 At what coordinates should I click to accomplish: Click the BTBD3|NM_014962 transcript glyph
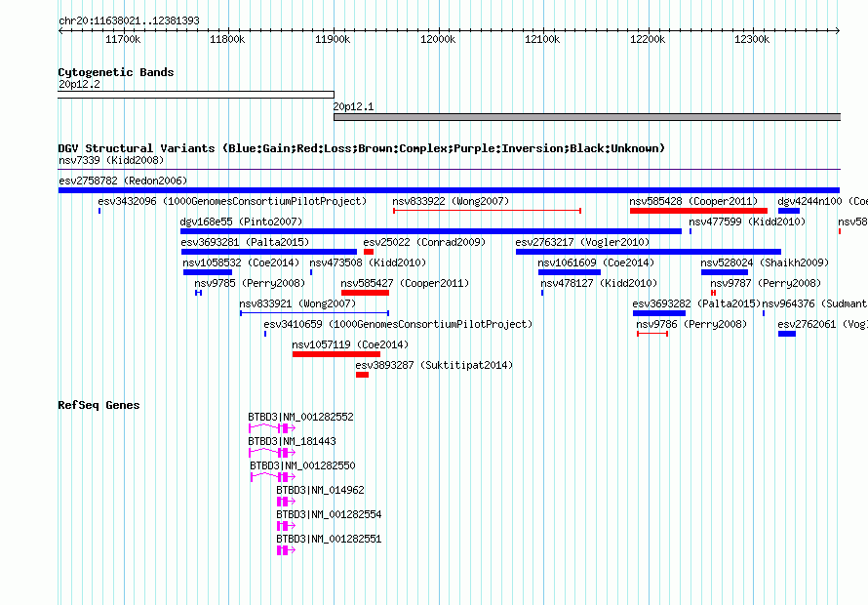click(286, 501)
